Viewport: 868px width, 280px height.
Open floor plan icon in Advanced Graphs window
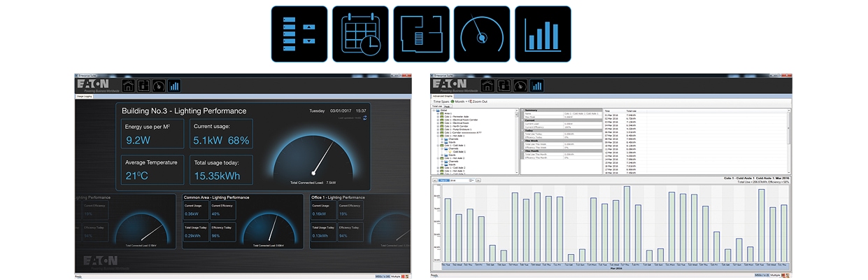(504, 85)
